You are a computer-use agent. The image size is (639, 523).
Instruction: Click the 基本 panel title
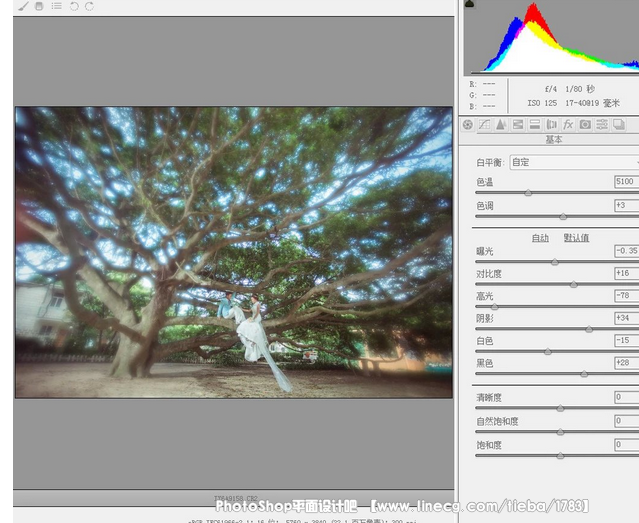(x=553, y=139)
